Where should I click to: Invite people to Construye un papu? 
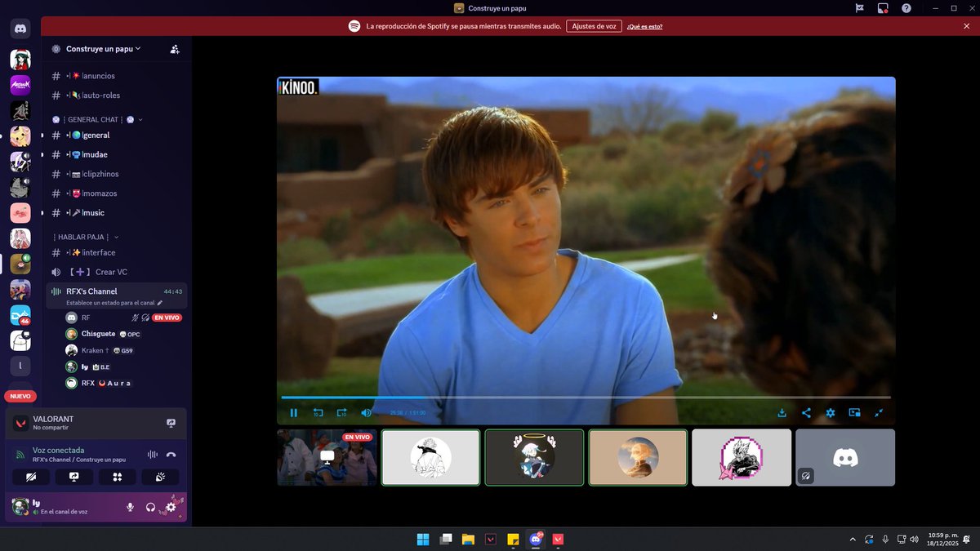[175, 49]
